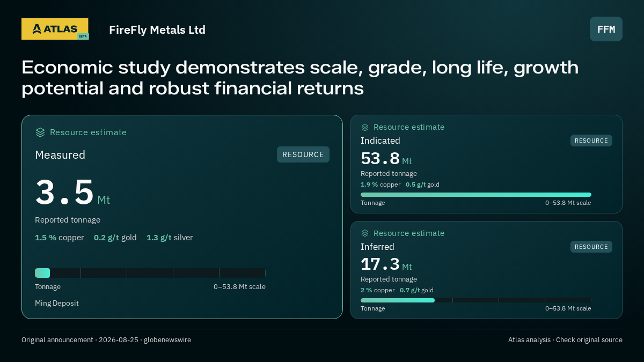
Task: Click the 0.2 g/t gold grade
Action: (x=115, y=238)
